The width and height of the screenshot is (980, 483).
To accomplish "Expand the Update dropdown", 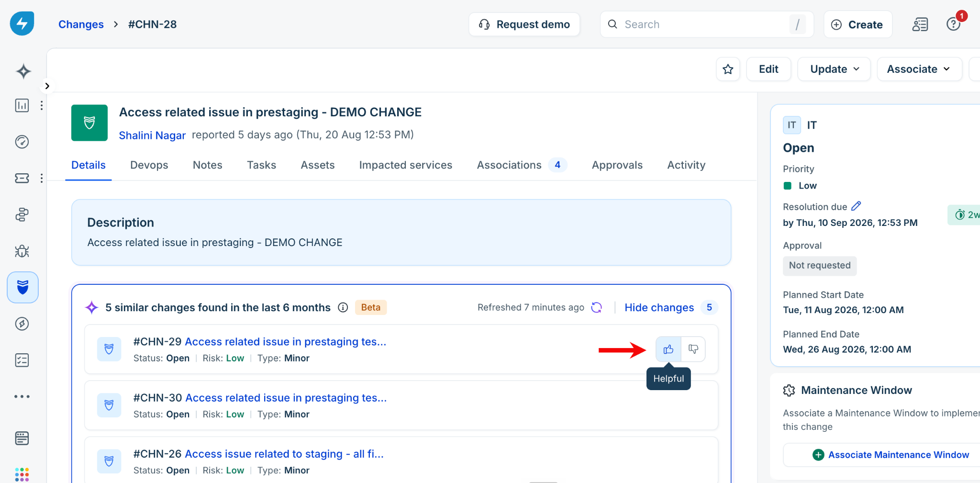I will pyautogui.click(x=834, y=69).
